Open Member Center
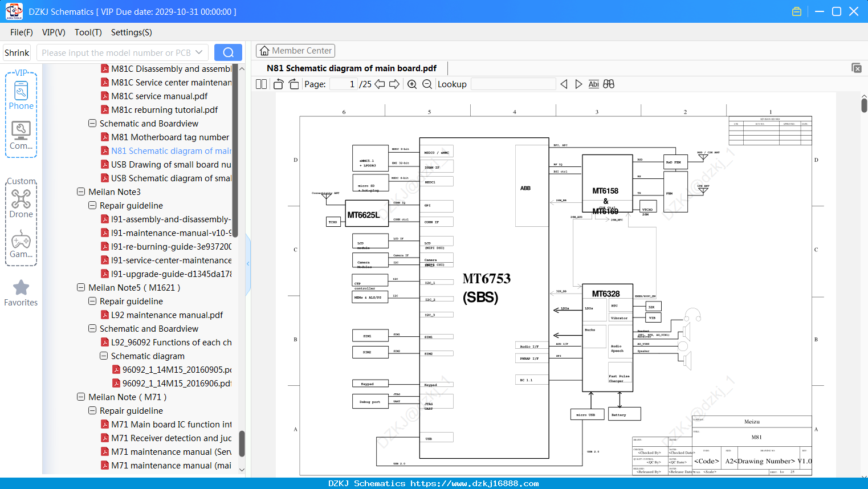Screen dimensions: 868x489 (295, 51)
